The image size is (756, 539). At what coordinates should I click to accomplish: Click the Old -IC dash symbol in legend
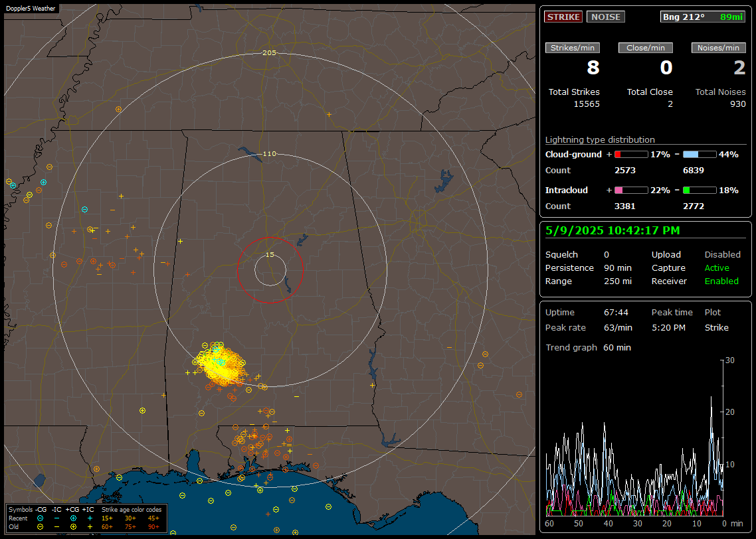(x=57, y=527)
